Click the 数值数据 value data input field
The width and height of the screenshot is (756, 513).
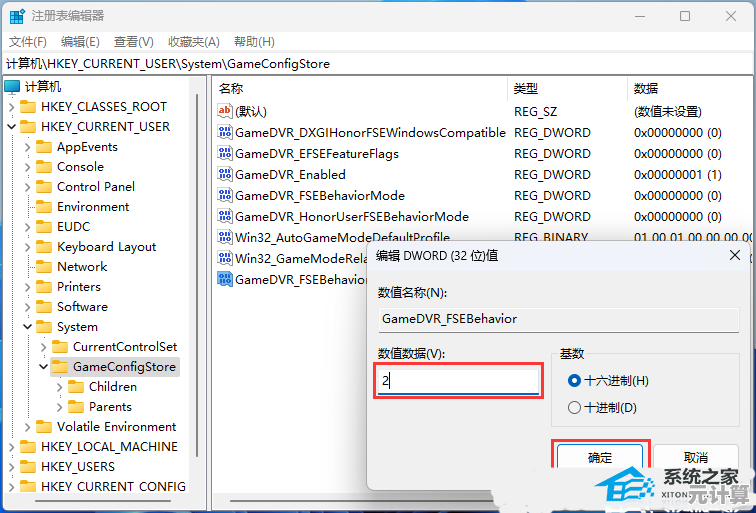click(x=459, y=381)
